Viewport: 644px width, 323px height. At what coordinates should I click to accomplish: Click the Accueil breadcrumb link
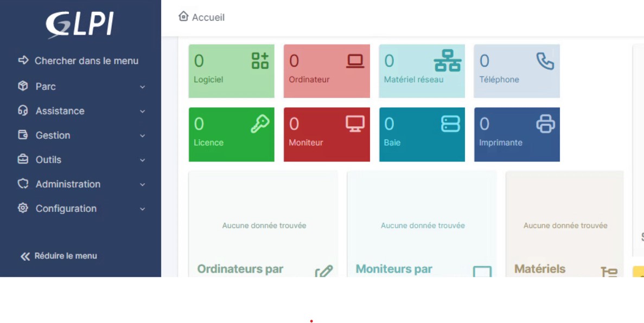tap(208, 17)
